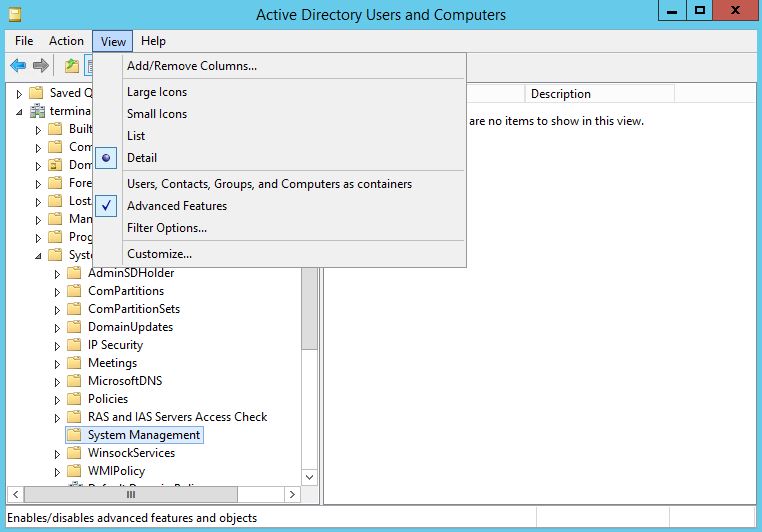
Task: Expand the AdminSDHolder node
Action: [x=57, y=274]
